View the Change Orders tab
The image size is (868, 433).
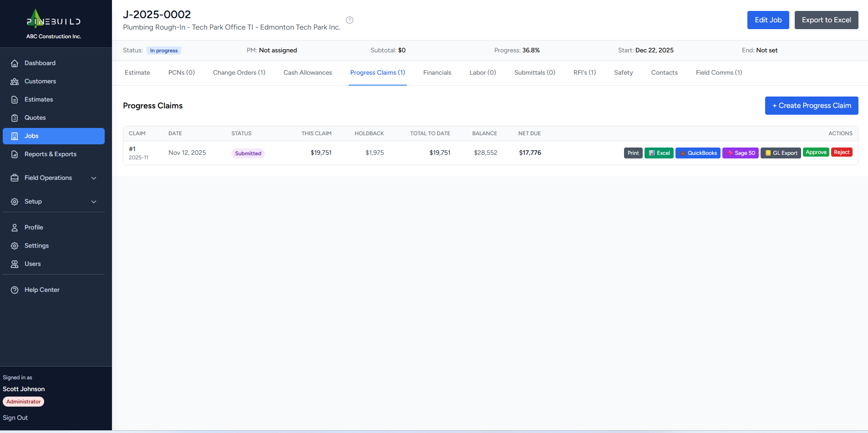point(239,72)
